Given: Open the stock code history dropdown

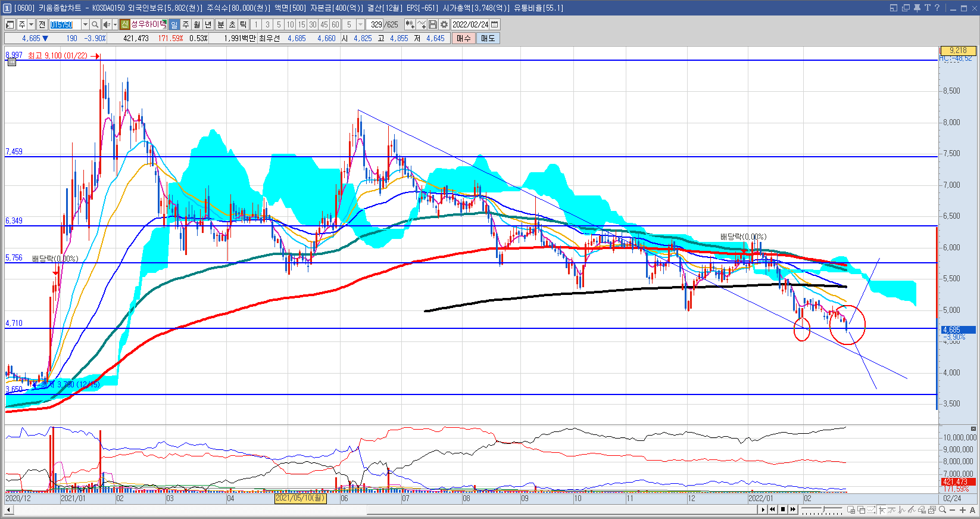Looking at the screenshot, I should (x=85, y=24).
